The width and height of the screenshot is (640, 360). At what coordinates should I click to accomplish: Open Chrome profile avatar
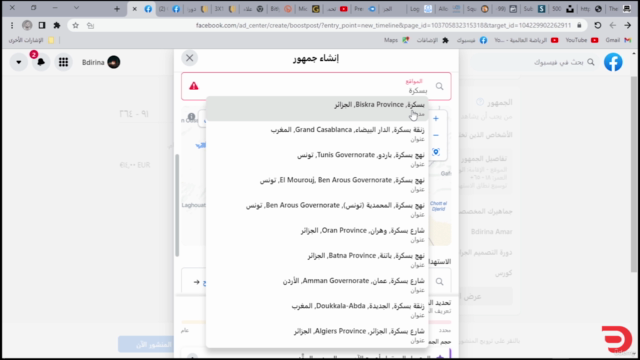27,25
